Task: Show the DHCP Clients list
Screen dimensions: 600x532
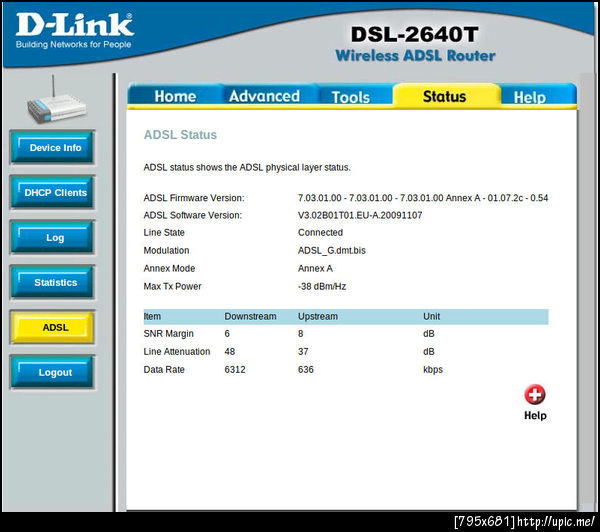Action: point(52,192)
